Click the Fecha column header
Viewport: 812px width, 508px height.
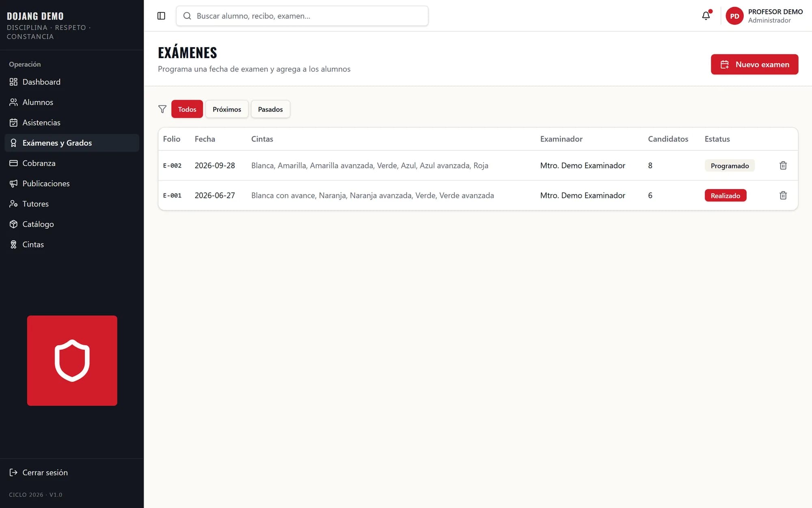[205, 139]
